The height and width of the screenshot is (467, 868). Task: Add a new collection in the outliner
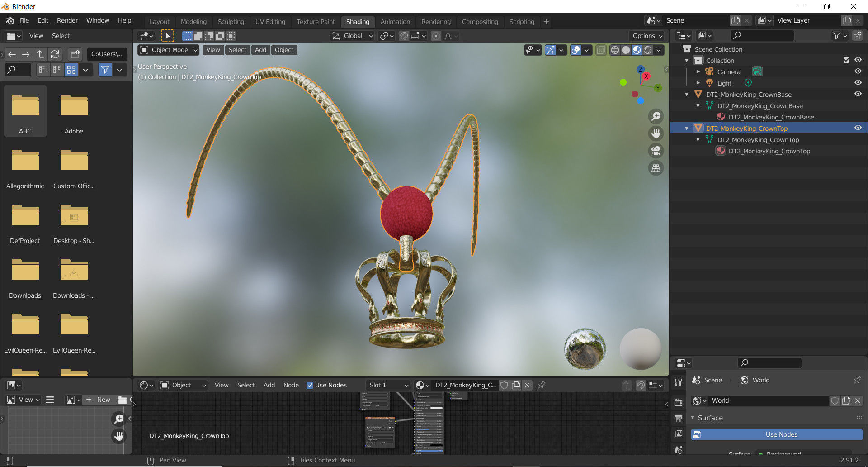[857, 35]
